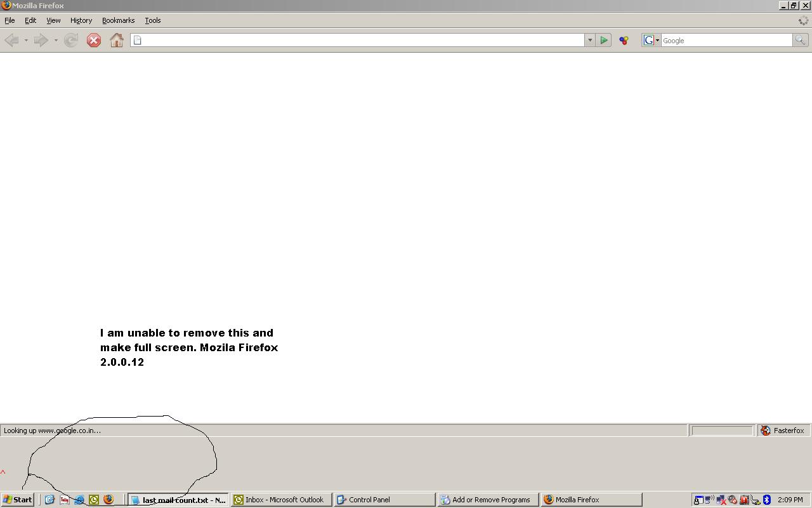Click the Start button
The height and width of the screenshot is (508, 812).
(x=18, y=500)
